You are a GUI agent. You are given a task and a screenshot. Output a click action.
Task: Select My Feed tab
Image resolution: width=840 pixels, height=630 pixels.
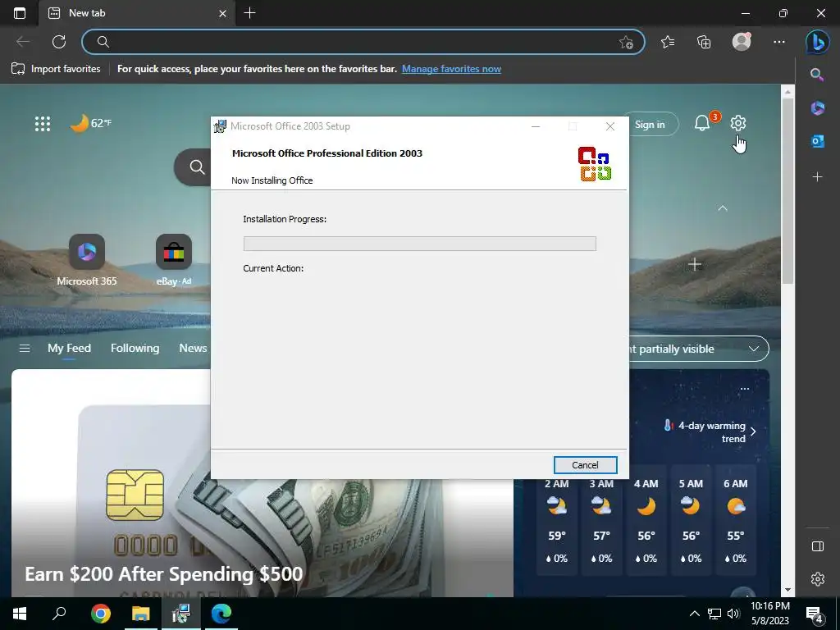[69, 348]
